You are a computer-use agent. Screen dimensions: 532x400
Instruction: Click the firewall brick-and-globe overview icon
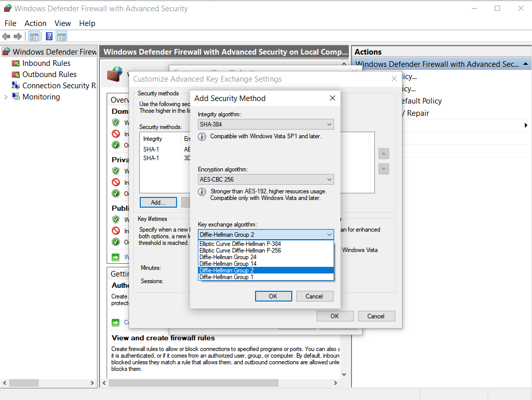coord(115,74)
